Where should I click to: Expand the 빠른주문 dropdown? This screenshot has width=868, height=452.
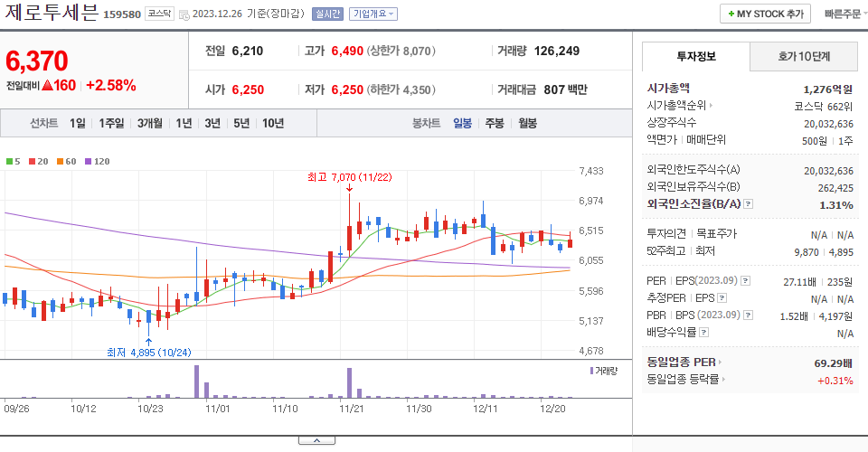point(844,14)
